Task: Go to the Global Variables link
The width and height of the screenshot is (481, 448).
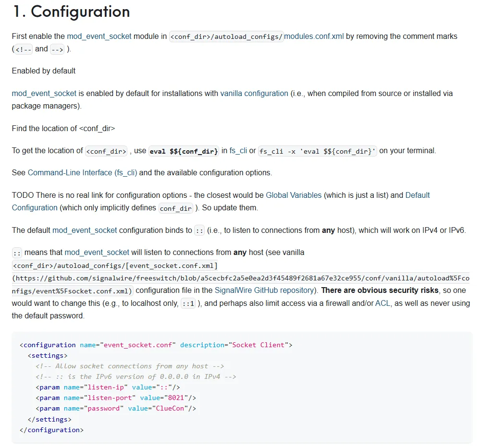Action: tap(294, 195)
